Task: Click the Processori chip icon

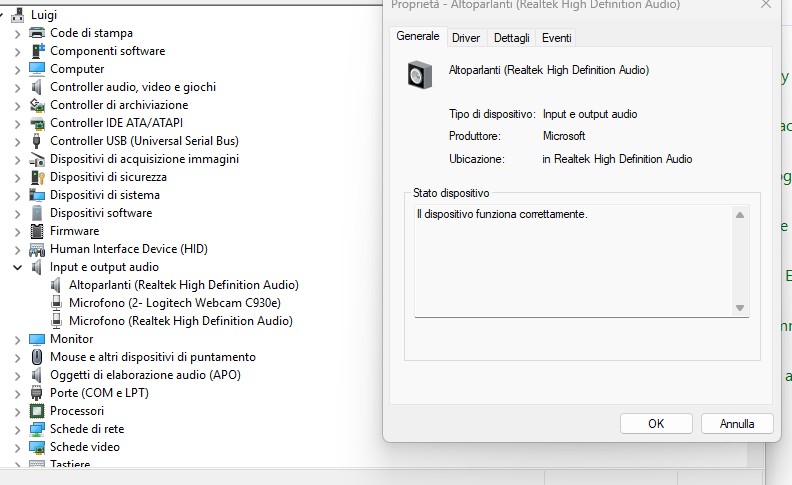Action: [x=37, y=411]
